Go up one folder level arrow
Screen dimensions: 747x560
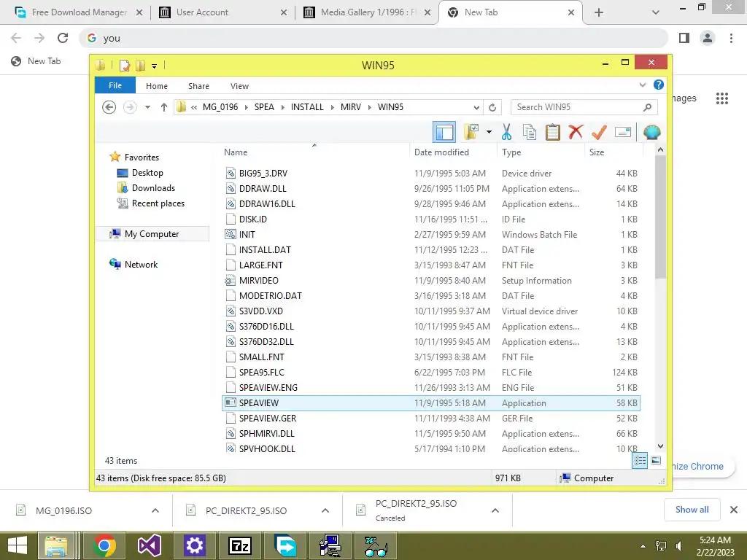coord(164,107)
